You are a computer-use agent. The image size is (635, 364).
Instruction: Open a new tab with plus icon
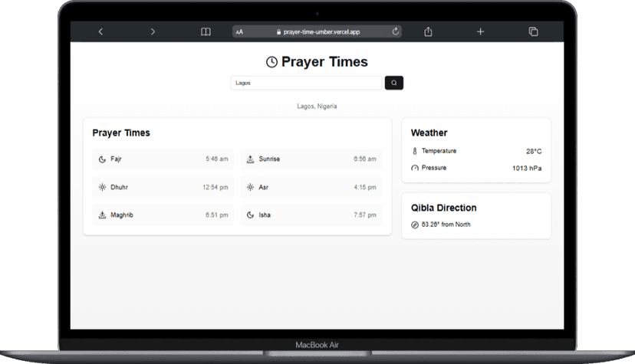tap(480, 31)
